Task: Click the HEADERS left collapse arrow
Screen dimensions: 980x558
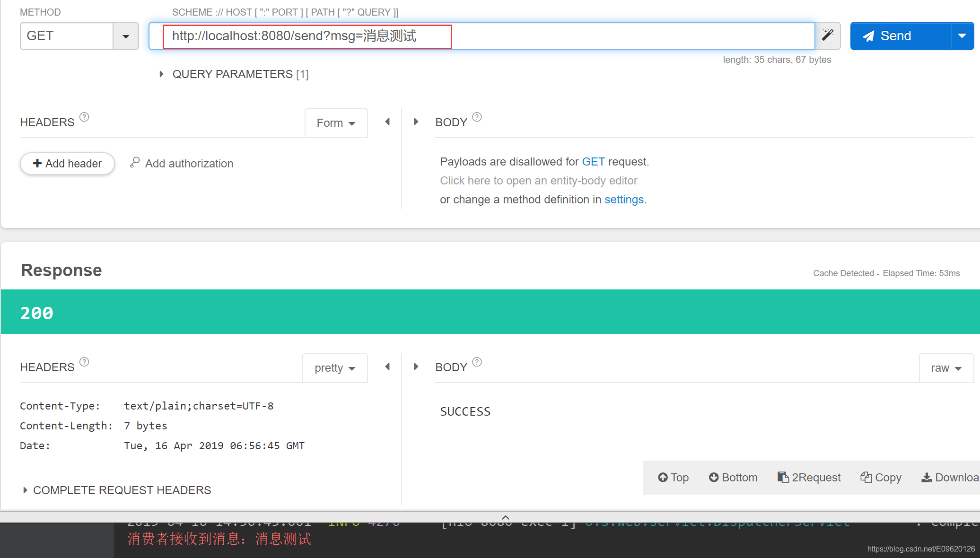Action: pyautogui.click(x=387, y=121)
